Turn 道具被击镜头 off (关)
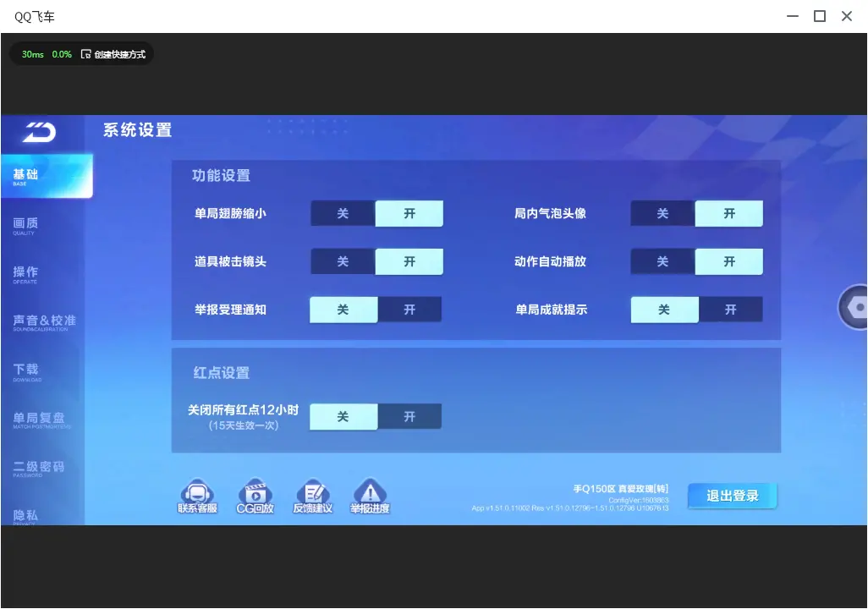 (x=343, y=262)
